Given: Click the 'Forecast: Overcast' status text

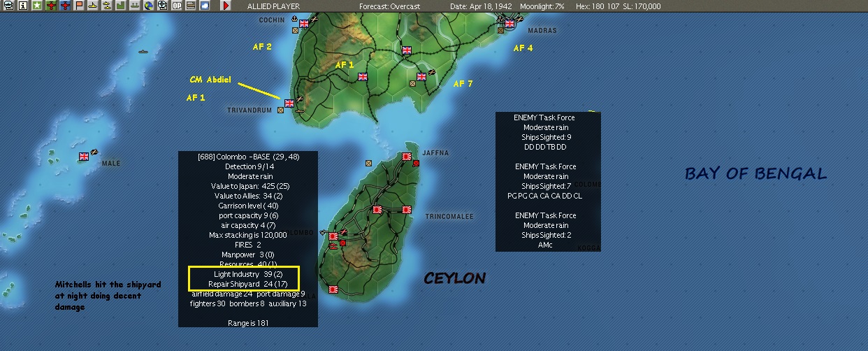Looking at the screenshot, I should 389,6.
